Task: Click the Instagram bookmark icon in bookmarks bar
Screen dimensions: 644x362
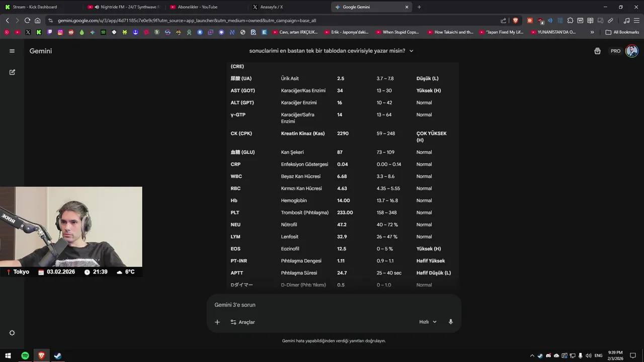Action: tap(60, 32)
